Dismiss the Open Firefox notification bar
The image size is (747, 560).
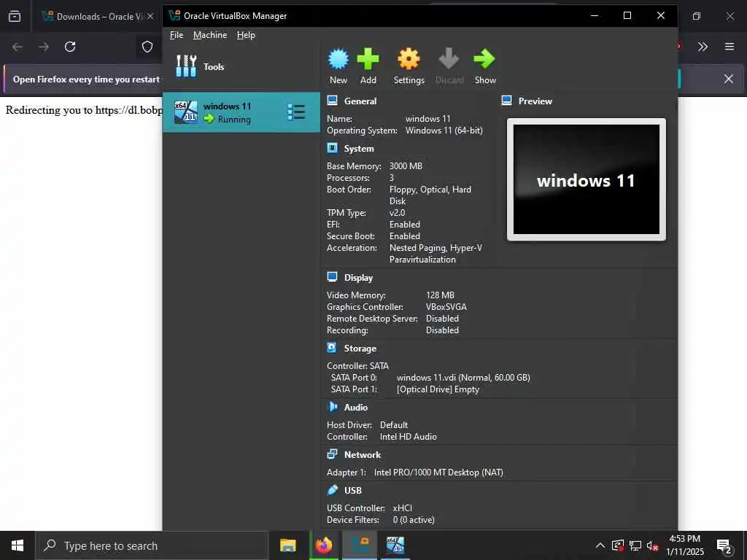point(729,79)
